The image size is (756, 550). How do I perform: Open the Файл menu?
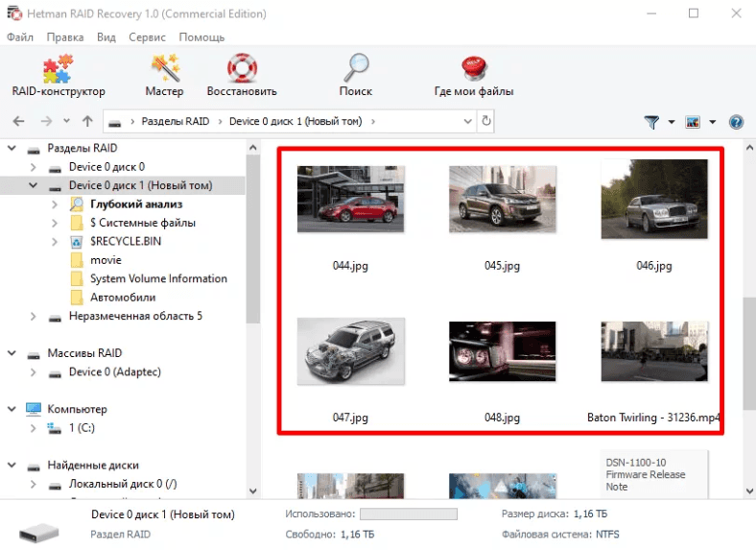[19, 37]
